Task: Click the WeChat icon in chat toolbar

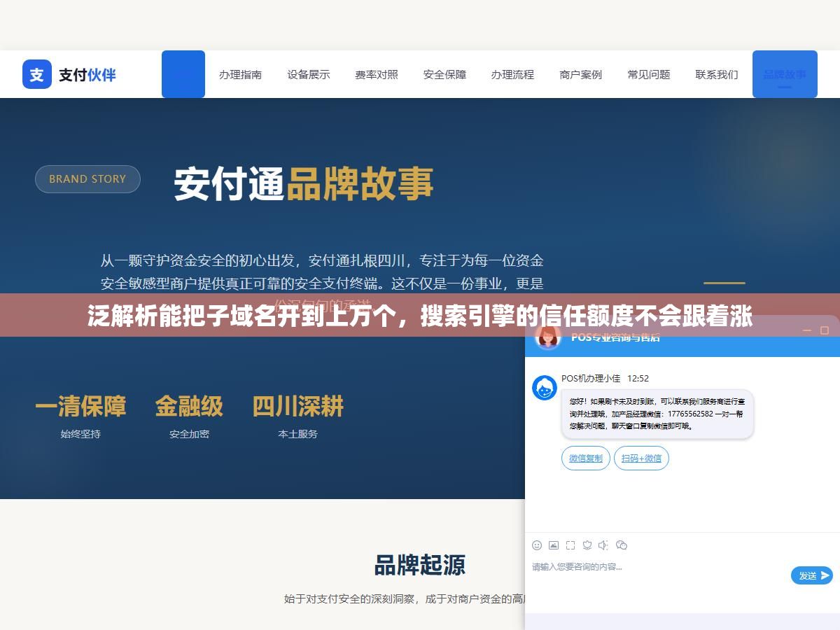Action: [622, 545]
